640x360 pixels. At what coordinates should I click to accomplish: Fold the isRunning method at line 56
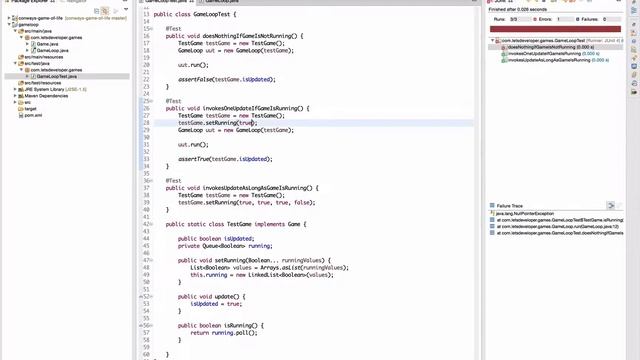pos(151,326)
